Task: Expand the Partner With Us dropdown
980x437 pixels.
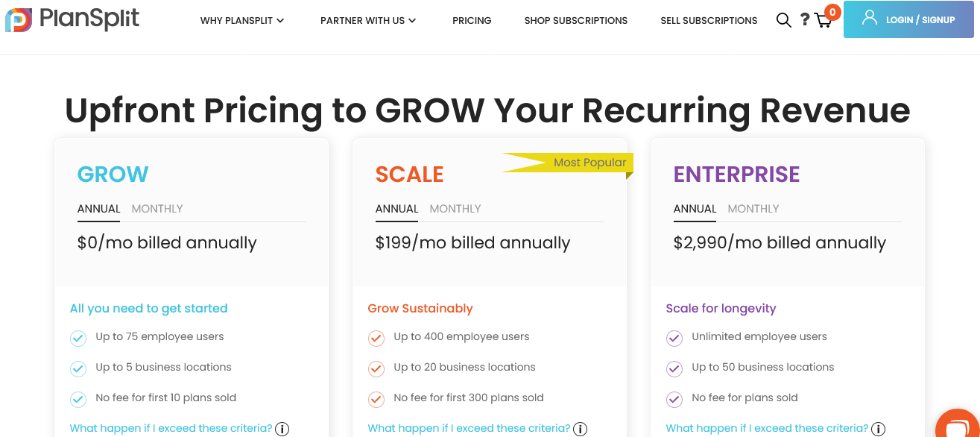Action: pyautogui.click(x=368, y=21)
